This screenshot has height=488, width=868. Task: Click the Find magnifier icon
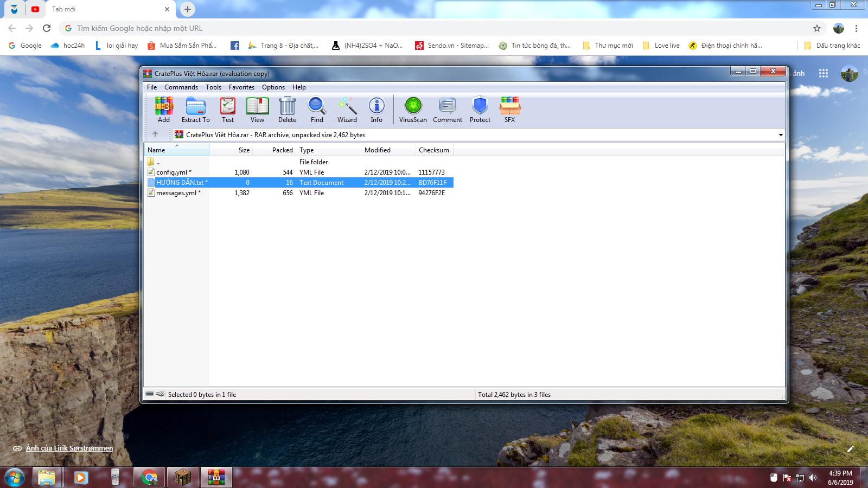pos(317,110)
